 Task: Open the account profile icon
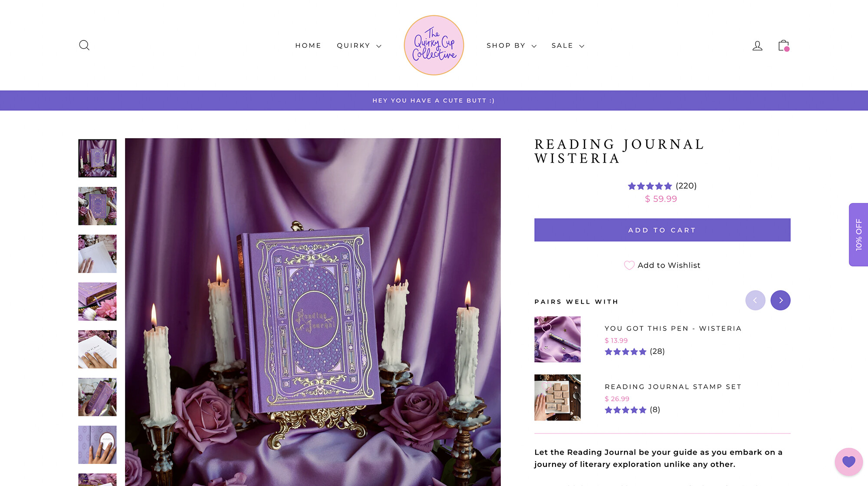[757, 46]
